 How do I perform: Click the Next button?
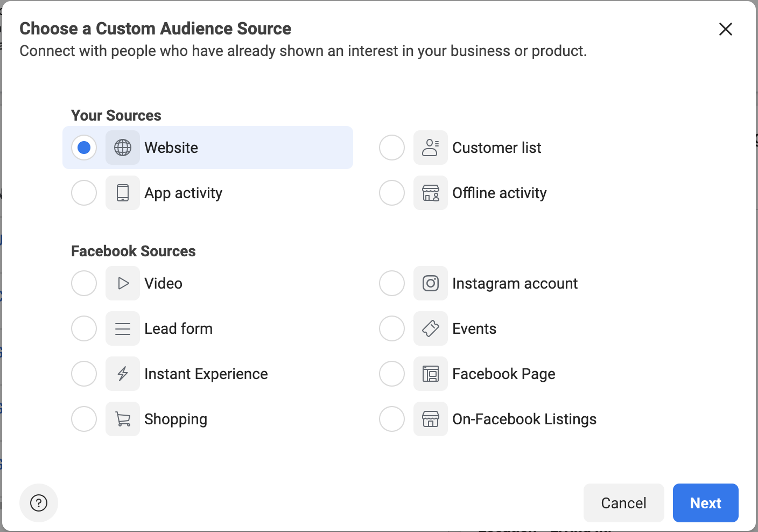point(706,503)
